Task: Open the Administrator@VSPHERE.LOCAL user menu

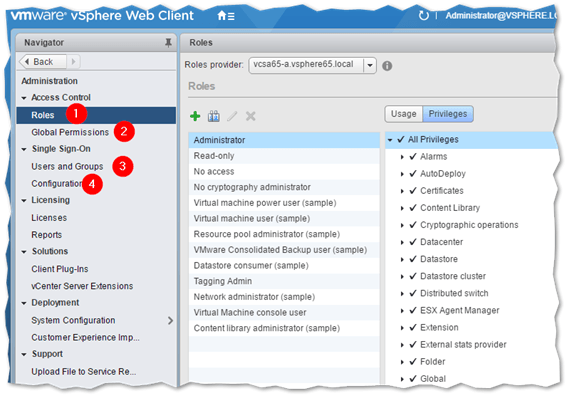Action: click(500, 16)
